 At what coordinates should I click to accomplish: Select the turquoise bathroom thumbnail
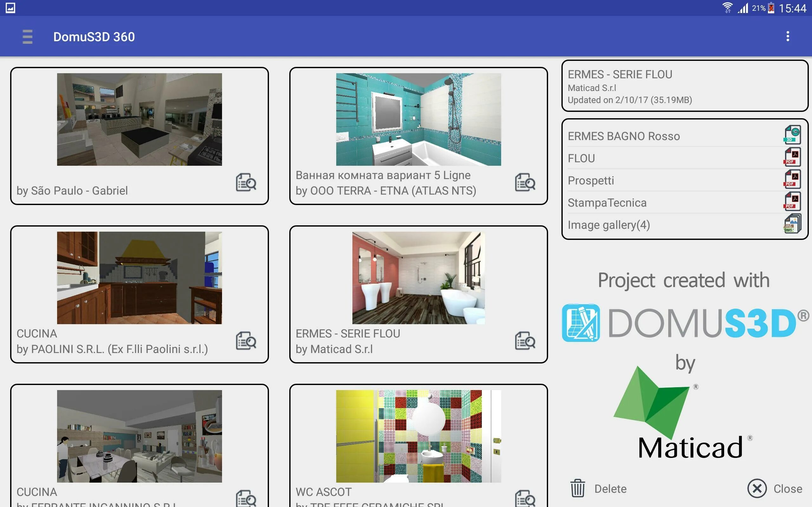(418, 119)
